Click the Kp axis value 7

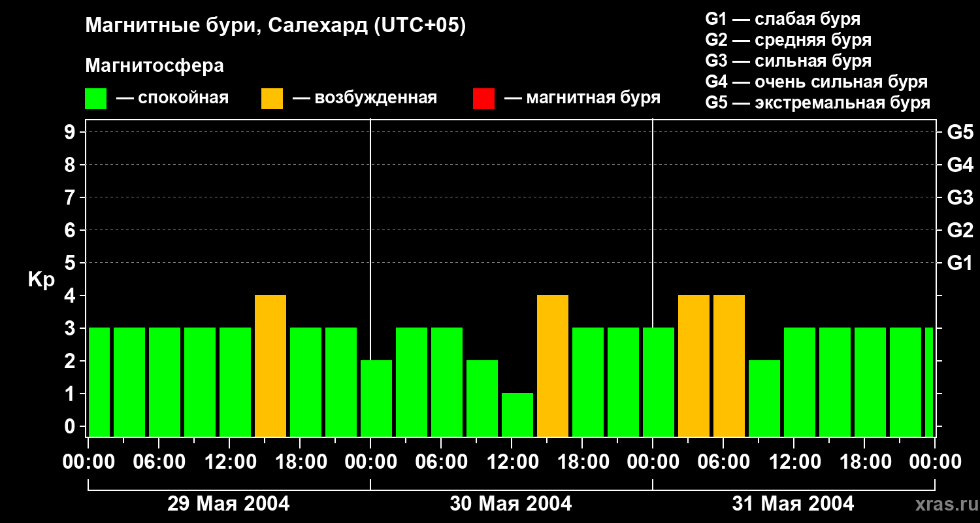tap(71, 197)
